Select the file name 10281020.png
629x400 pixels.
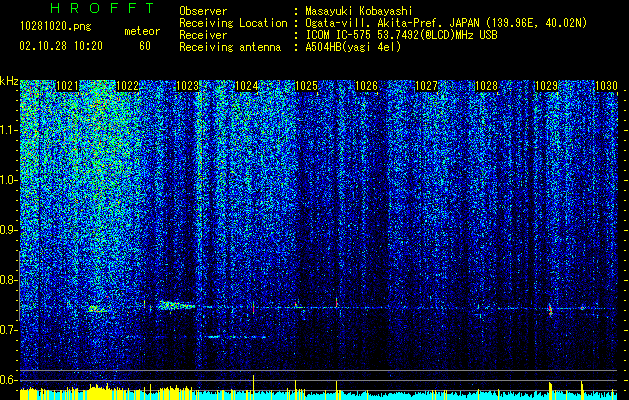(55, 27)
